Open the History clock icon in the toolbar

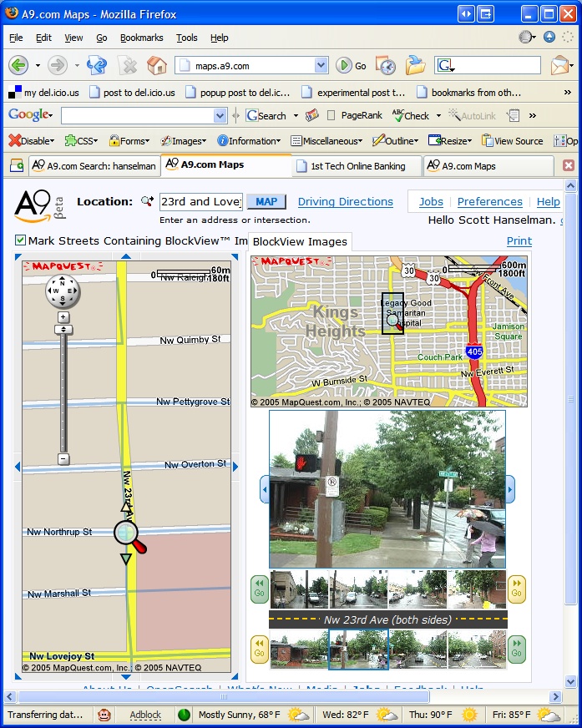click(x=386, y=65)
